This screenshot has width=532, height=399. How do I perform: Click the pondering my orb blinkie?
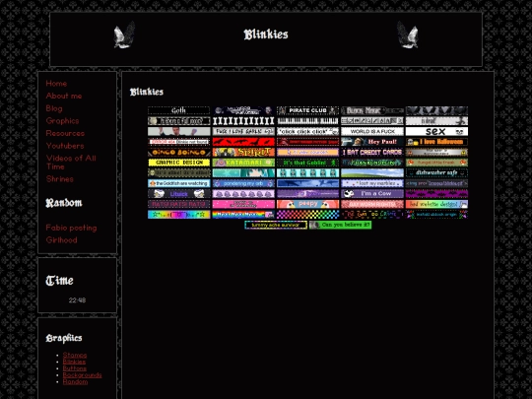[x=243, y=183]
